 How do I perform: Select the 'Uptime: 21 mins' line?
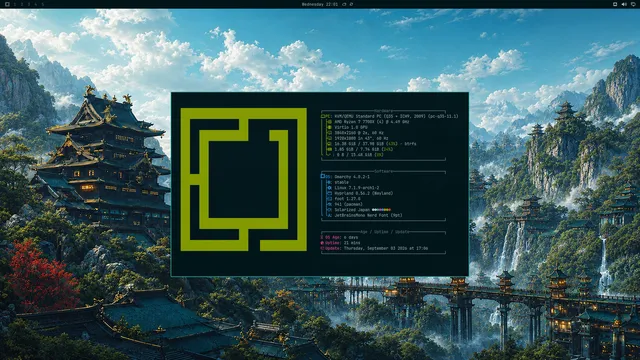tap(343, 243)
